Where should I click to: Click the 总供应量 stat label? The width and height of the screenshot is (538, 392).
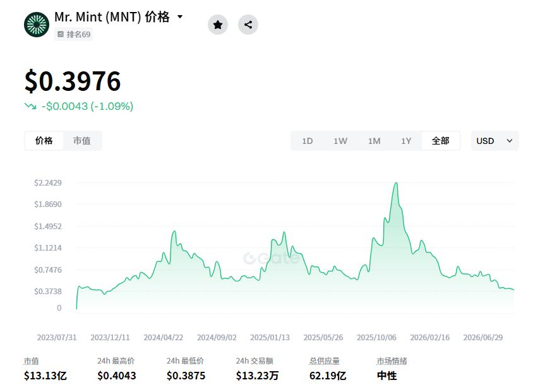(x=325, y=361)
